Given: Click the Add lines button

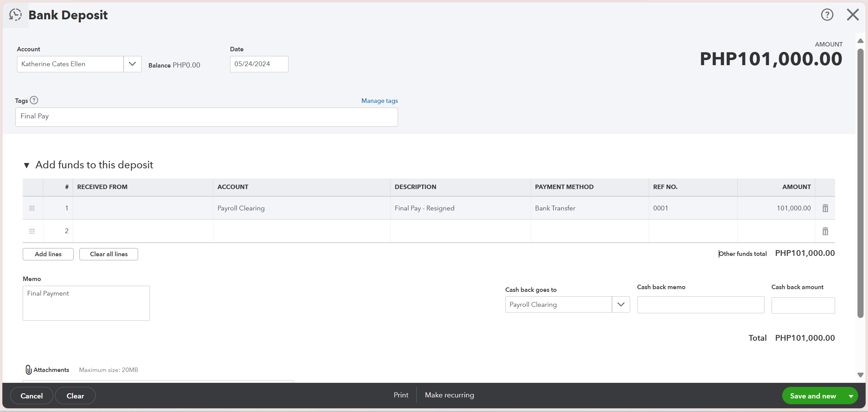Looking at the screenshot, I should (48, 254).
